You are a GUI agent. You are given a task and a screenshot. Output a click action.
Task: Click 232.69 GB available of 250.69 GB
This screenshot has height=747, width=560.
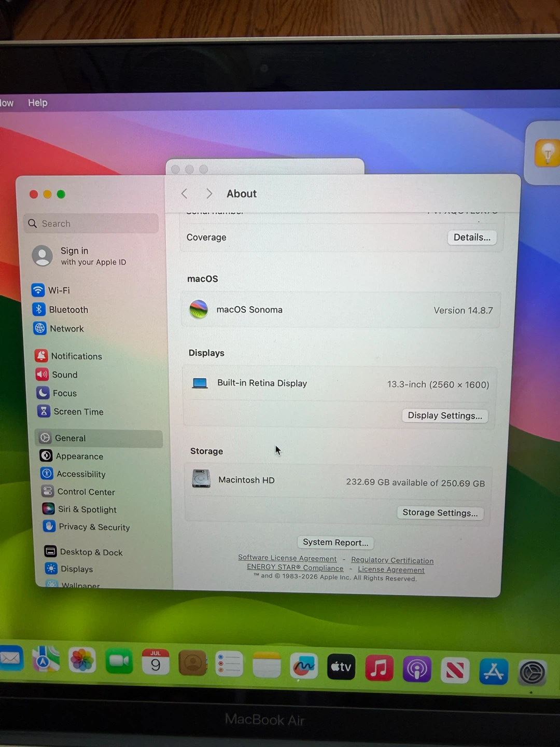[415, 482]
